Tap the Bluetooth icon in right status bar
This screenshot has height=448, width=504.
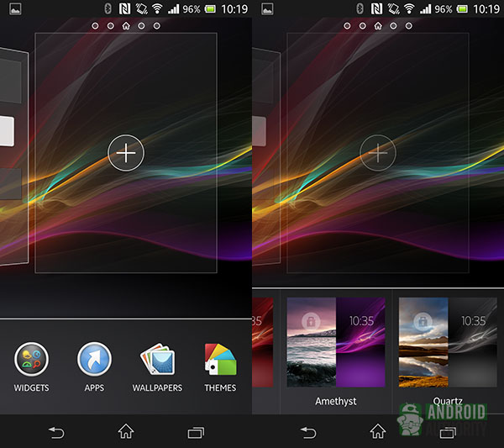360,8
